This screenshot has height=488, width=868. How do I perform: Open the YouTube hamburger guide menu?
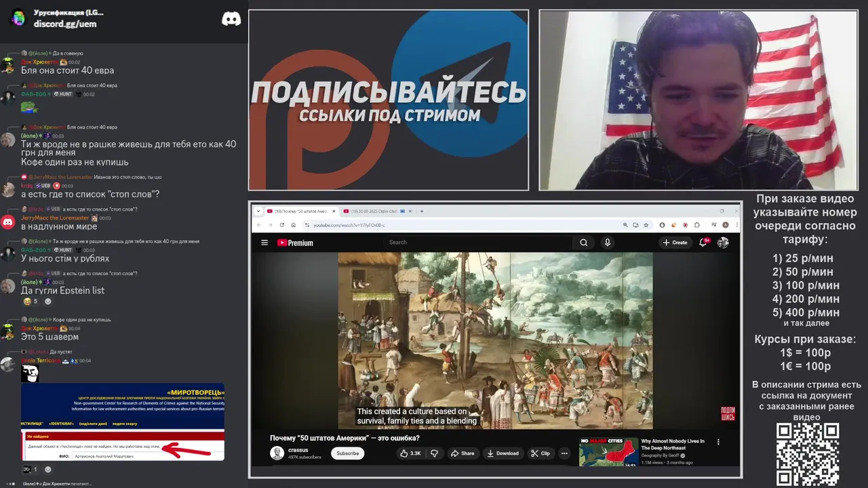click(264, 243)
